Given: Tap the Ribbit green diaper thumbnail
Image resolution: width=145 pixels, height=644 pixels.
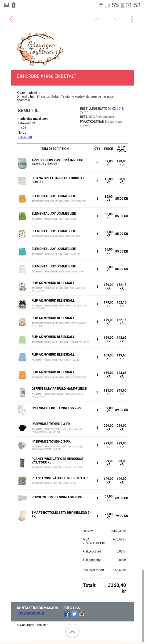Looking at the screenshot, I should point(22,216).
